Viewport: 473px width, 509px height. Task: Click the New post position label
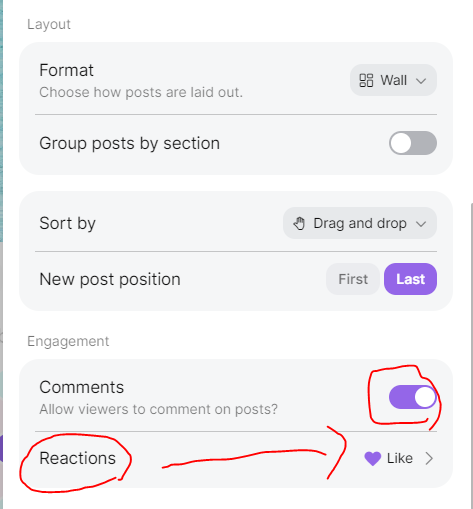tap(110, 279)
